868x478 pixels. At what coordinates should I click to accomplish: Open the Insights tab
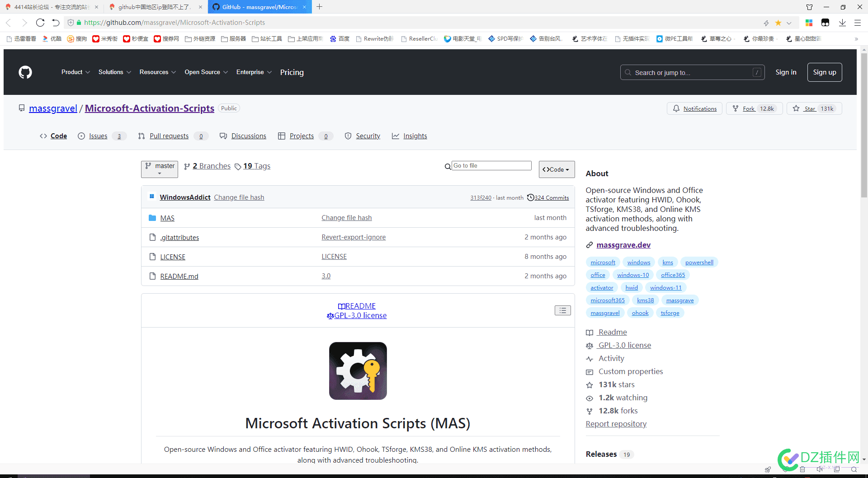(409, 136)
